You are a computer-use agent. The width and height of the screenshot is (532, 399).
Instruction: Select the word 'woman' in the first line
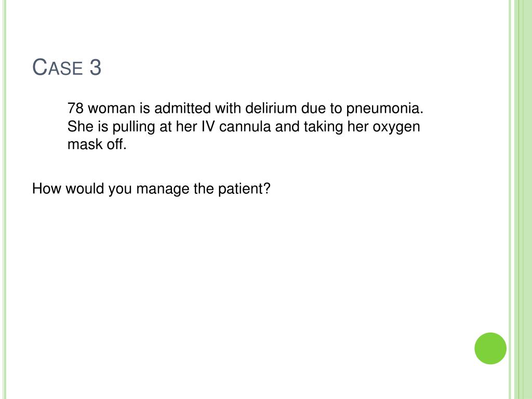coord(112,109)
